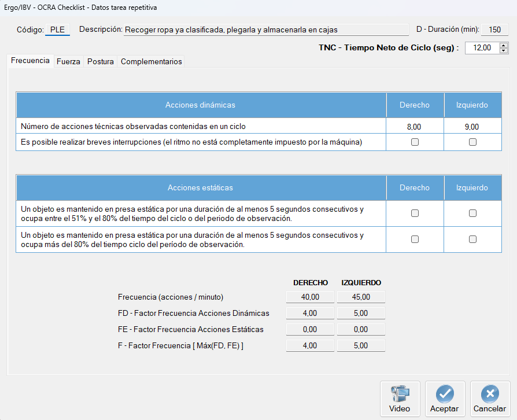Image resolution: width=517 pixels, height=420 pixels.
Task: Click the TNC seconds value field
Action: [483, 47]
